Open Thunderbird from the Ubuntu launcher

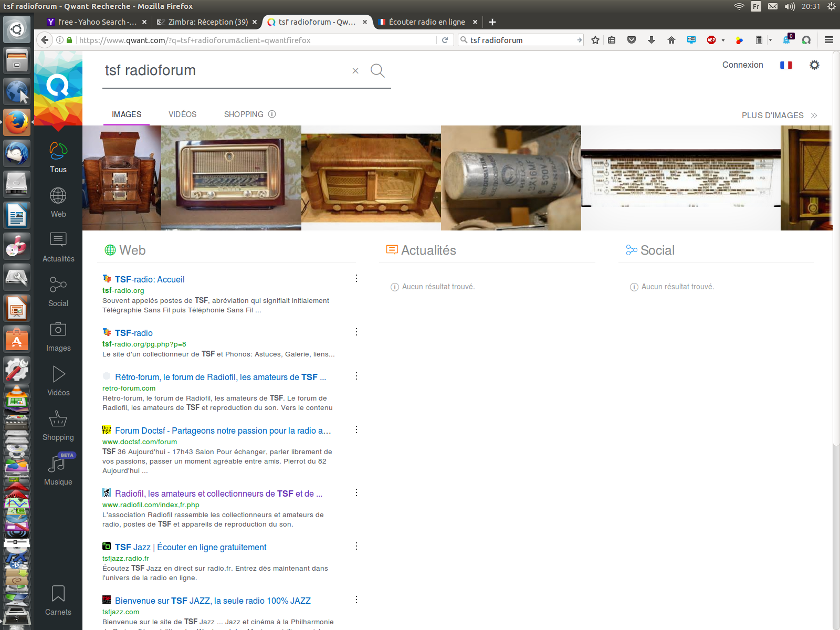click(x=17, y=153)
